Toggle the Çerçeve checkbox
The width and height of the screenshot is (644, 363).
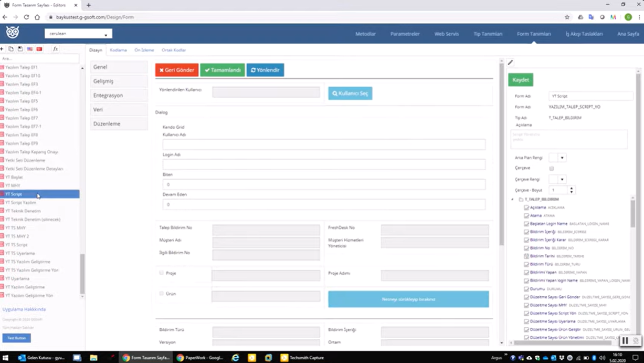[551, 169]
